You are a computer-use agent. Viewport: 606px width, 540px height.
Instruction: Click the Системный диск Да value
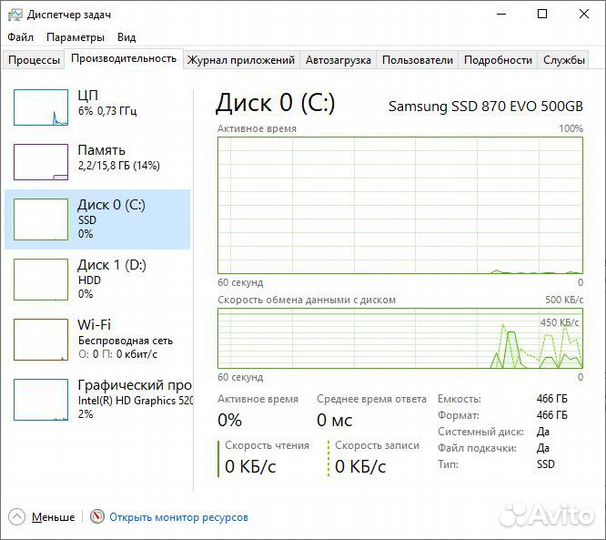[x=543, y=431]
